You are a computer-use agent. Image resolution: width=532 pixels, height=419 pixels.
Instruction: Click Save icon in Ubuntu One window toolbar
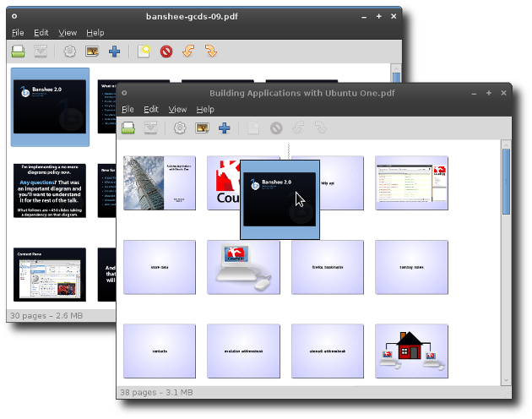tap(128, 128)
